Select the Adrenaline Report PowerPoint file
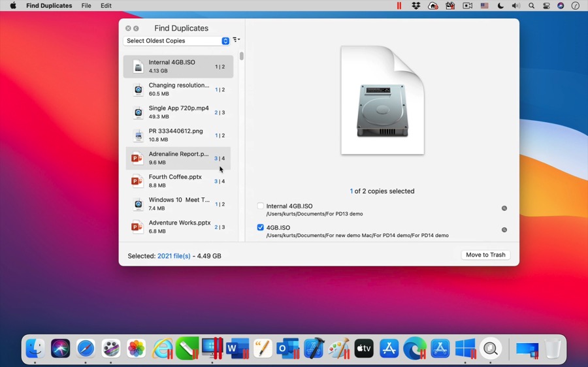The image size is (588, 367). (x=178, y=158)
